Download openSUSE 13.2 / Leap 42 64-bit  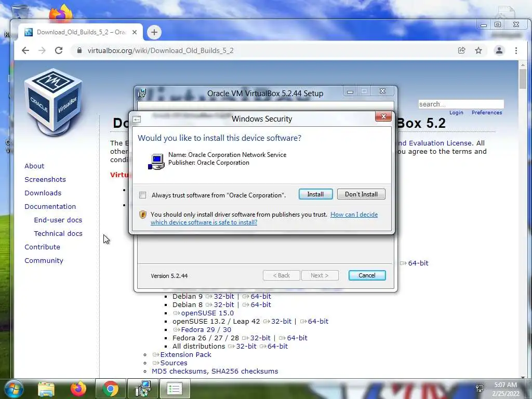pyautogui.click(x=318, y=321)
